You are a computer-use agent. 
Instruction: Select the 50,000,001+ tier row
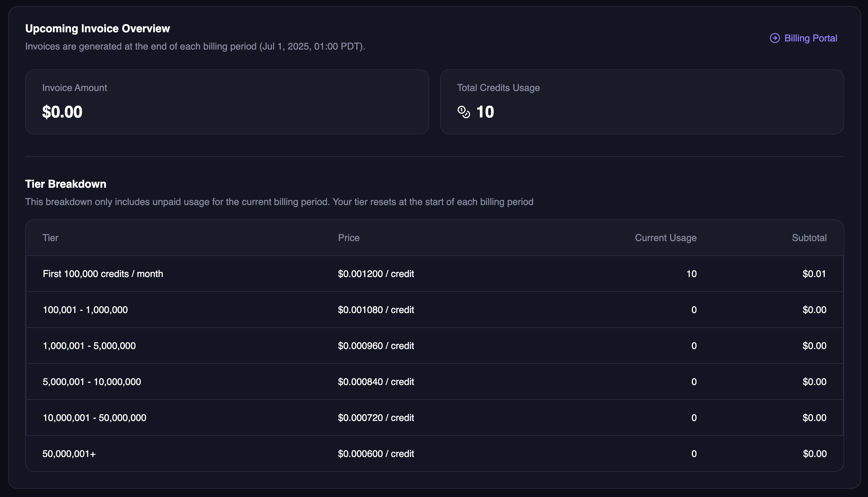pos(69,454)
